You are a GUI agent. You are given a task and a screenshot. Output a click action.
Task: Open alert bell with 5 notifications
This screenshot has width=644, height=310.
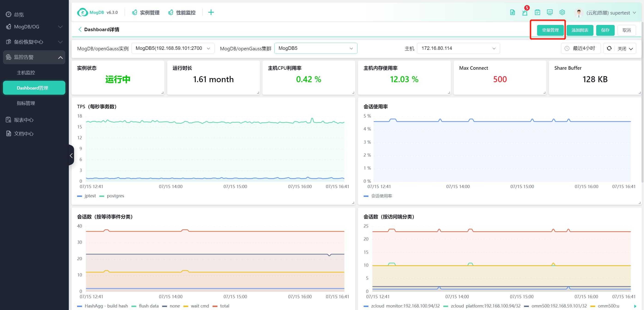525,12
